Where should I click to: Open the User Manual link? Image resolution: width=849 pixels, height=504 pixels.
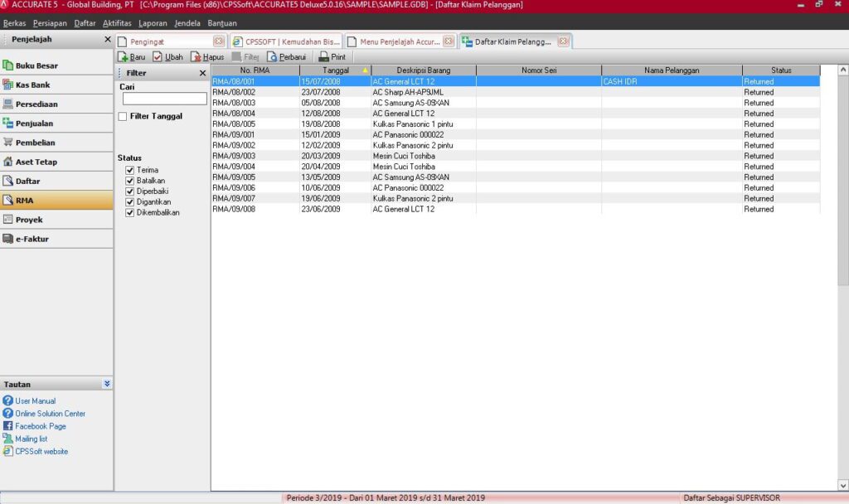pyautogui.click(x=35, y=401)
